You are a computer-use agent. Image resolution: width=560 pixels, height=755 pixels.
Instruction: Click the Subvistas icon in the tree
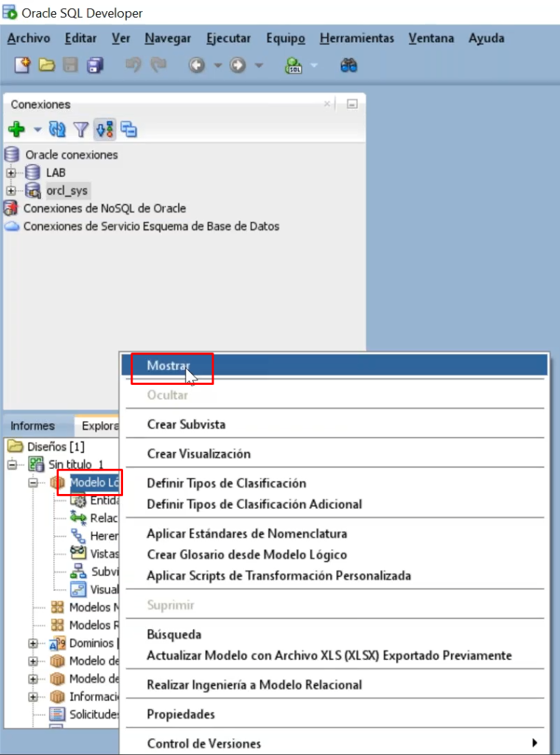click(78, 571)
